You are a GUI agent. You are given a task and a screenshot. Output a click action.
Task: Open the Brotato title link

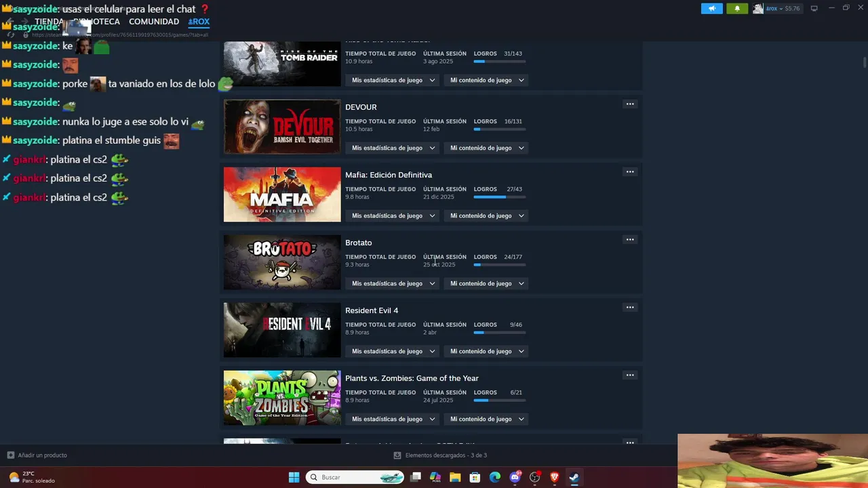pos(359,243)
